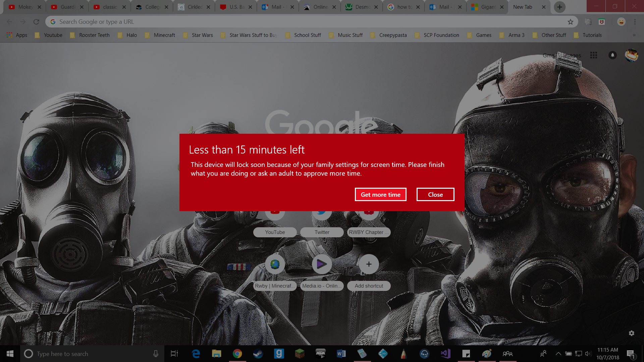Click the customize page gear icon
Image resolution: width=644 pixels, height=362 pixels.
pos(632,333)
